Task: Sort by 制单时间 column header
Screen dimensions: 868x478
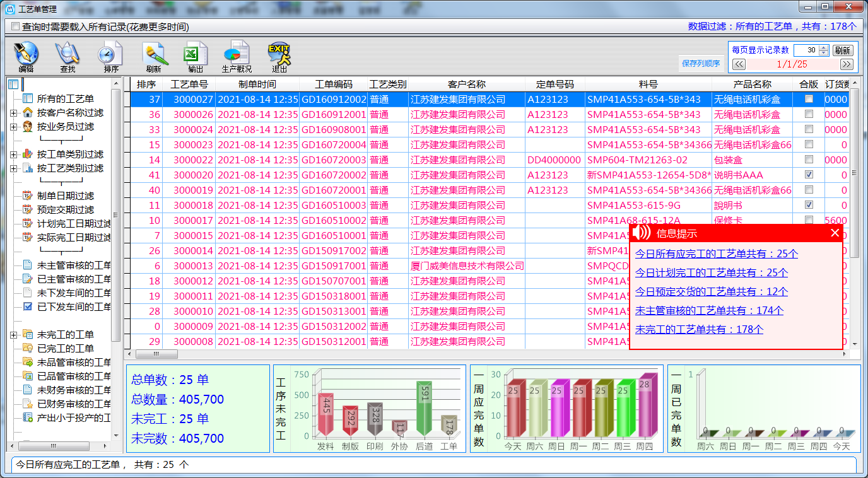Action: [x=257, y=84]
